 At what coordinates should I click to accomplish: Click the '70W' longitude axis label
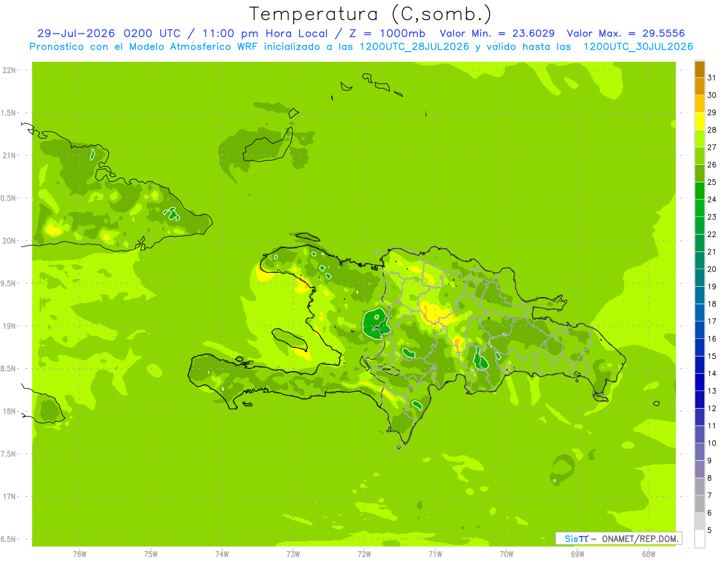tap(507, 554)
